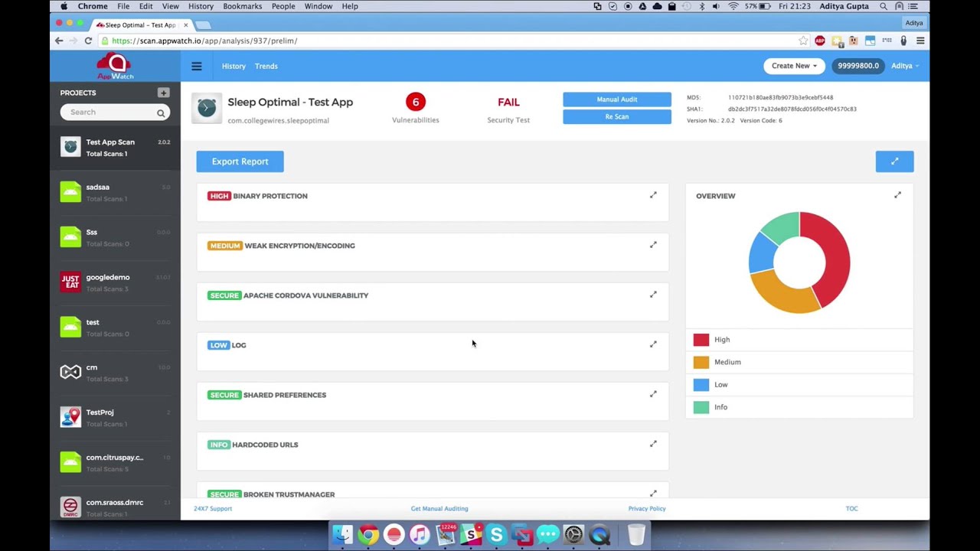Image resolution: width=980 pixels, height=551 pixels.
Task: Click the browser back arrow
Action: [x=59, y=41]
